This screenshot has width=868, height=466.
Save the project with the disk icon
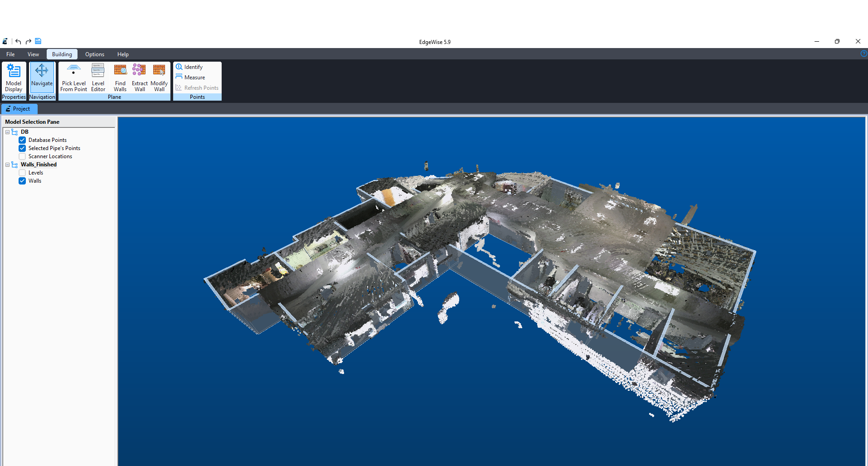click(x=38, y=41)
